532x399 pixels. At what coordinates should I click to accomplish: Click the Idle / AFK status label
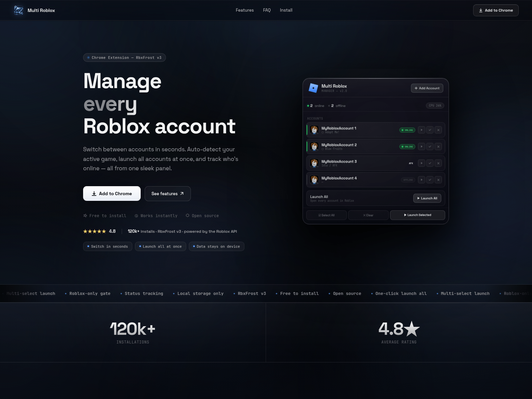tap(329, 166)
